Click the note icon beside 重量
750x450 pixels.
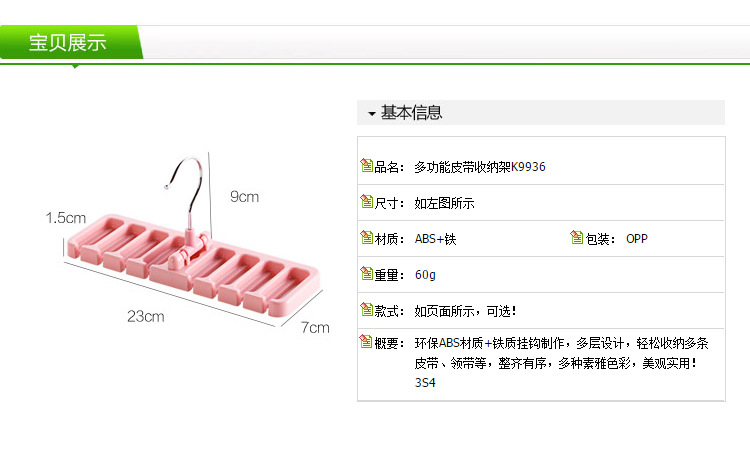coord(366,273)
